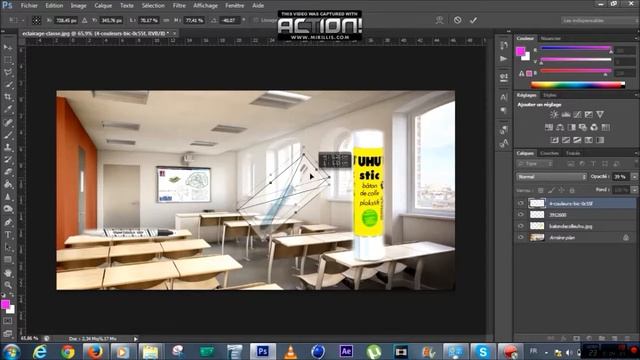This screenshot has height=360, width=640.
Task: Select the Pen tool
Action: (8, 222)
